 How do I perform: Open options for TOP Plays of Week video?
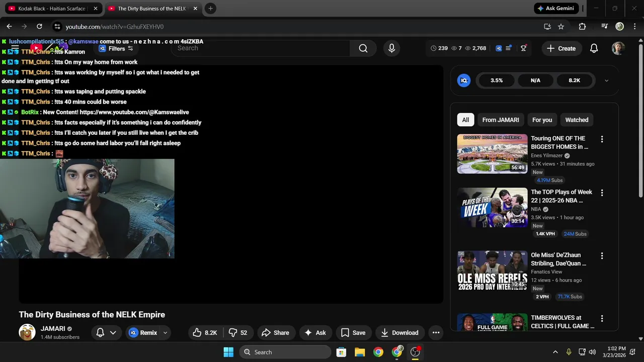tap(602, 193)
